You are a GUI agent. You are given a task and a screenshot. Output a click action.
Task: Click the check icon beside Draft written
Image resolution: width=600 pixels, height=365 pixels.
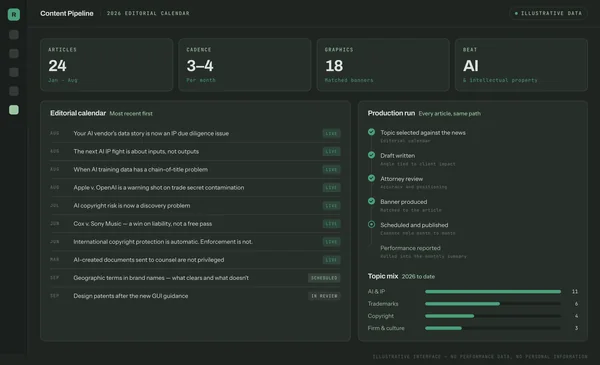(x=371, y=155)
